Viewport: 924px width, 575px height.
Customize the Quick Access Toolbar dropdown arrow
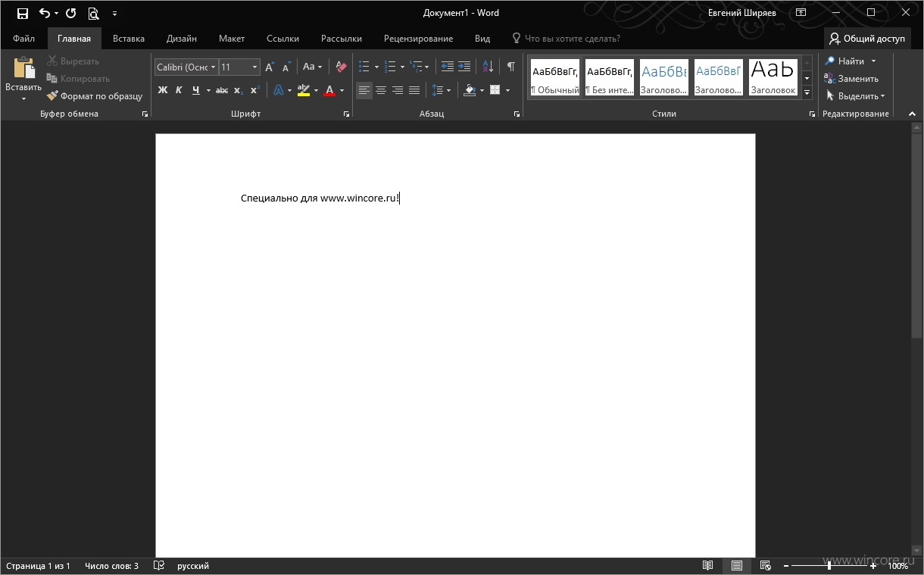click(x=114, y=14)
